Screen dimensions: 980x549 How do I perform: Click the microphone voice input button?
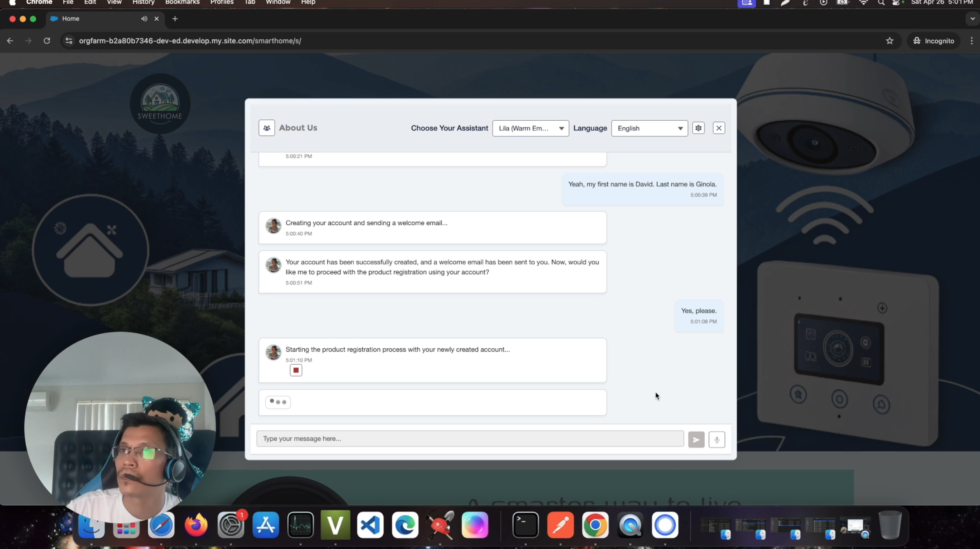click(717, 439)
